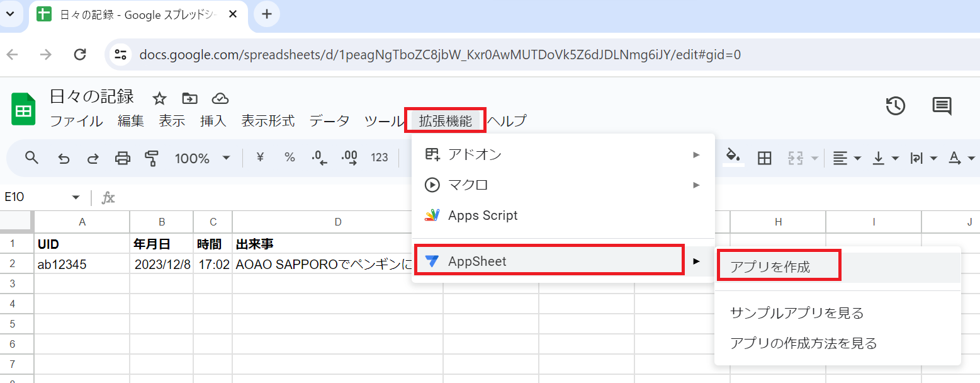Image resolution: width=980 pixels, height=383 pixels.
Task: Open the 挿入 menu
Action: [x=213, y=121]
